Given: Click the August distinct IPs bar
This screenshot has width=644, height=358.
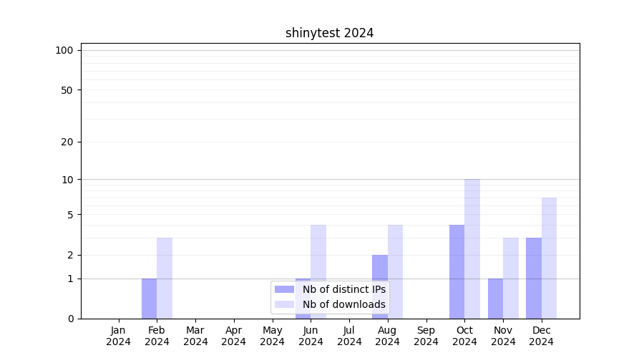Looking at the screenshot, I should tap(380, 286).
